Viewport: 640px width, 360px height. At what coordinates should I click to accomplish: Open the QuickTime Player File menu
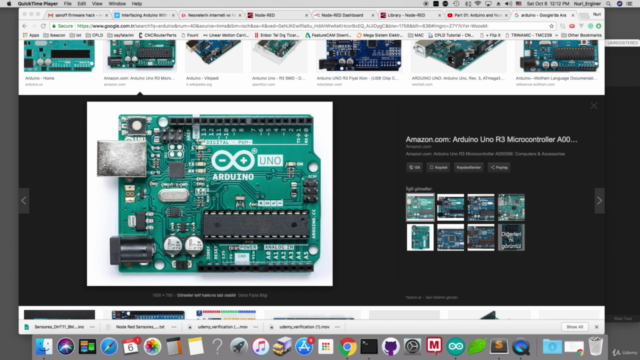coord(67,4)
